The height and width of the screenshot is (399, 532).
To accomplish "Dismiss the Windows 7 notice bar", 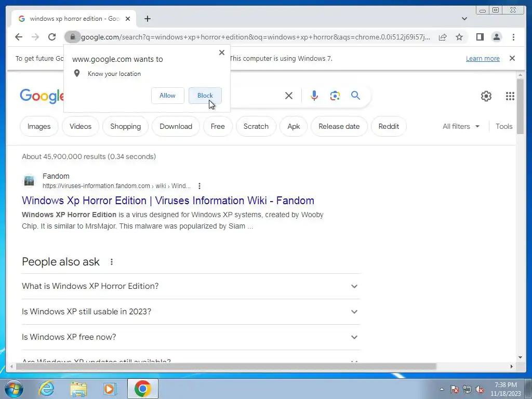I will (x=512, y=58).
